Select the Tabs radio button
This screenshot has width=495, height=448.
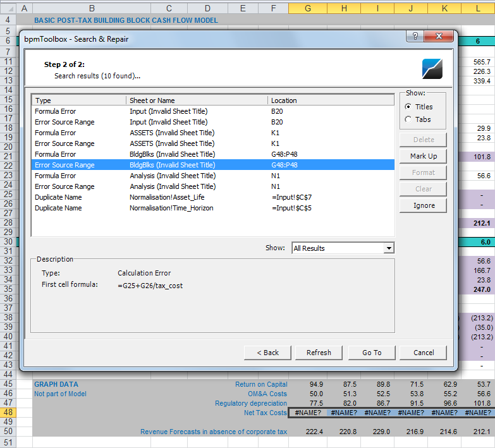coord(408,119)
